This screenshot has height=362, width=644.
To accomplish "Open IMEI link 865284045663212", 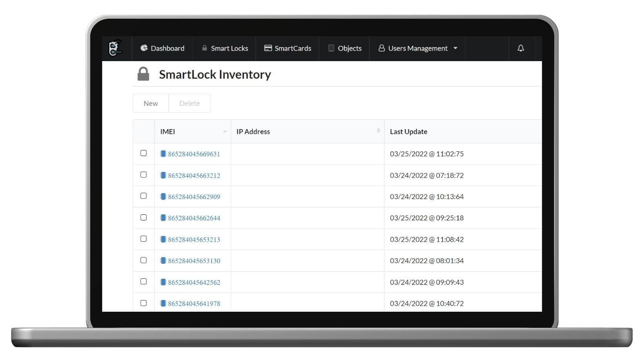I will [x=194, y=175].
